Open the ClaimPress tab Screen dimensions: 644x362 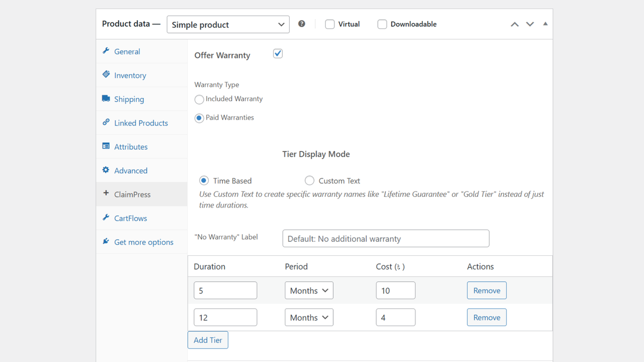tap(142, 194)
